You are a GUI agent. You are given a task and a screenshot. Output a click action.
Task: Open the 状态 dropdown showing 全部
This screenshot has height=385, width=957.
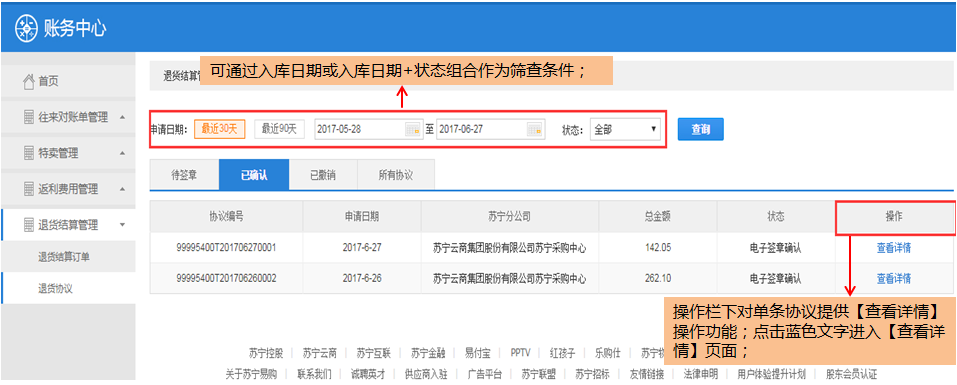click(625, 129)
